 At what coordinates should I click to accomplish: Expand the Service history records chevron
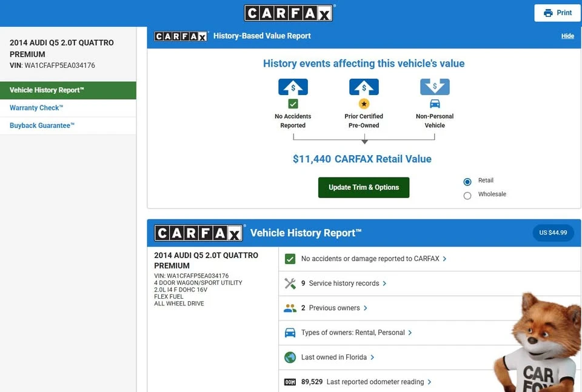point(384,284)
